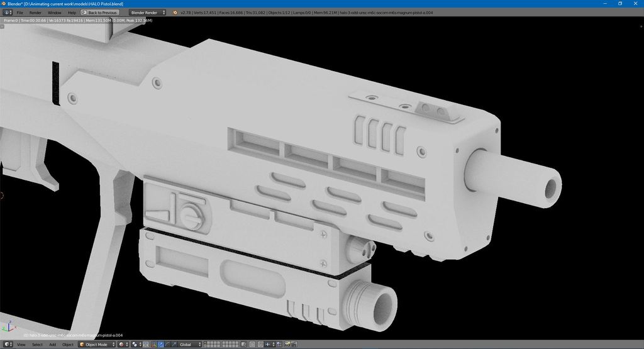644x349 pixels.
Task: Open the File menu
Action: pos(19,13)
